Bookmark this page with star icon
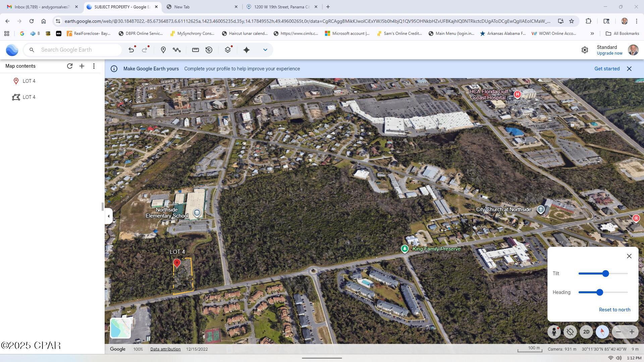 [x=572, y=21]
